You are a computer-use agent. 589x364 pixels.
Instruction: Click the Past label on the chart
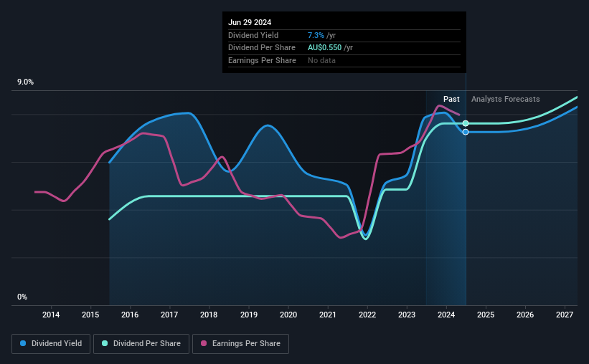(451, 99)
